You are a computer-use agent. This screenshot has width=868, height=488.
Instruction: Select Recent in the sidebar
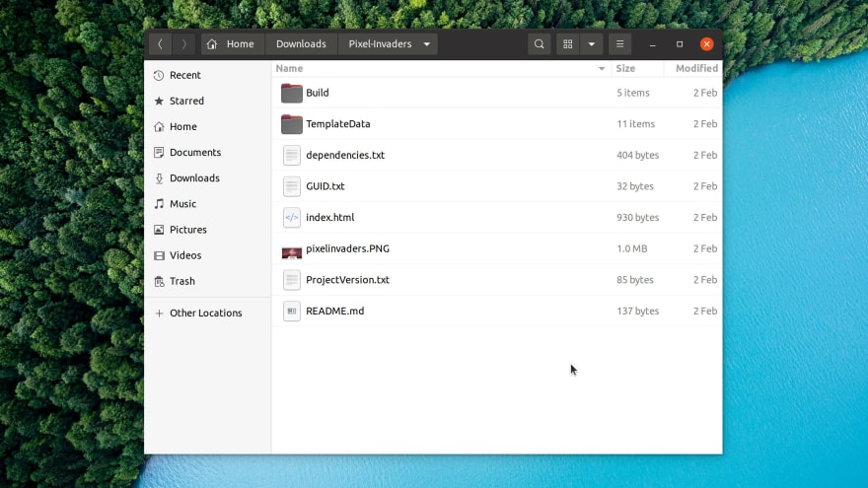pos(207,75)
